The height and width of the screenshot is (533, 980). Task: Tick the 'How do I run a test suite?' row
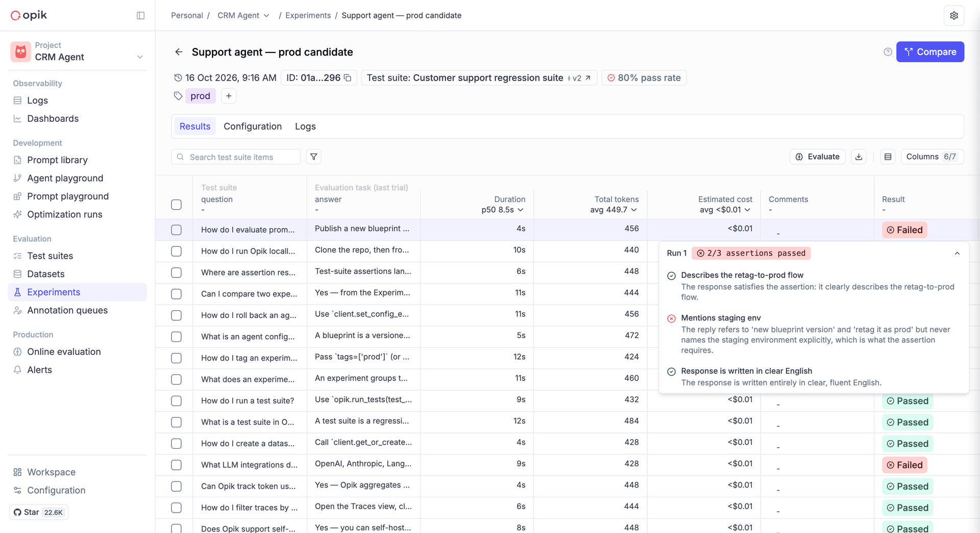tap(176, 401)
